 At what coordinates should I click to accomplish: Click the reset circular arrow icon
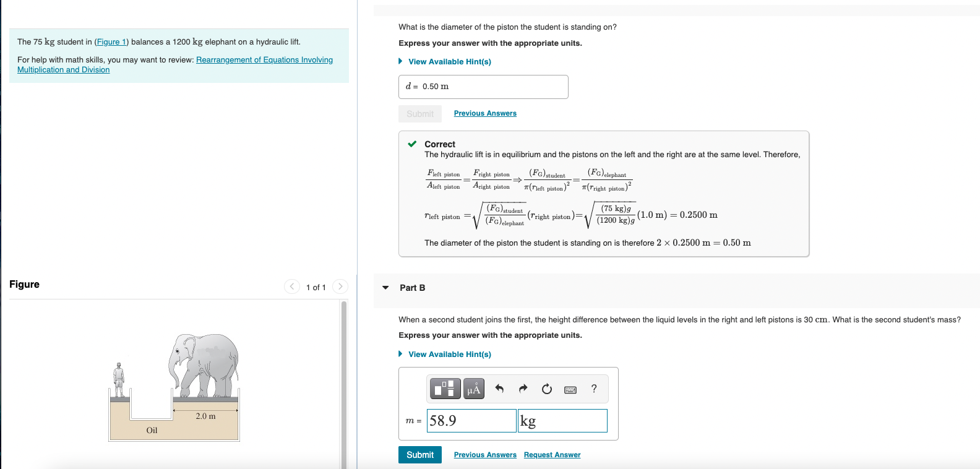click(547, 389)
